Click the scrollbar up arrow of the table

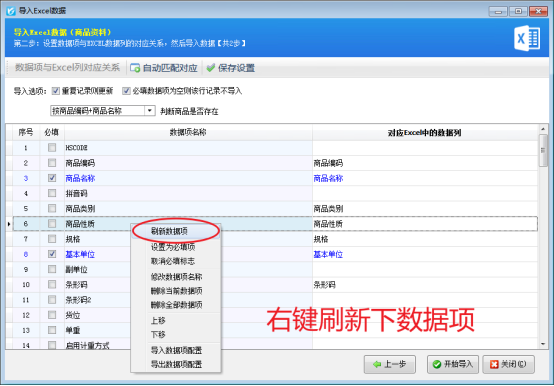pyautogui.click(x=543, y=129)
